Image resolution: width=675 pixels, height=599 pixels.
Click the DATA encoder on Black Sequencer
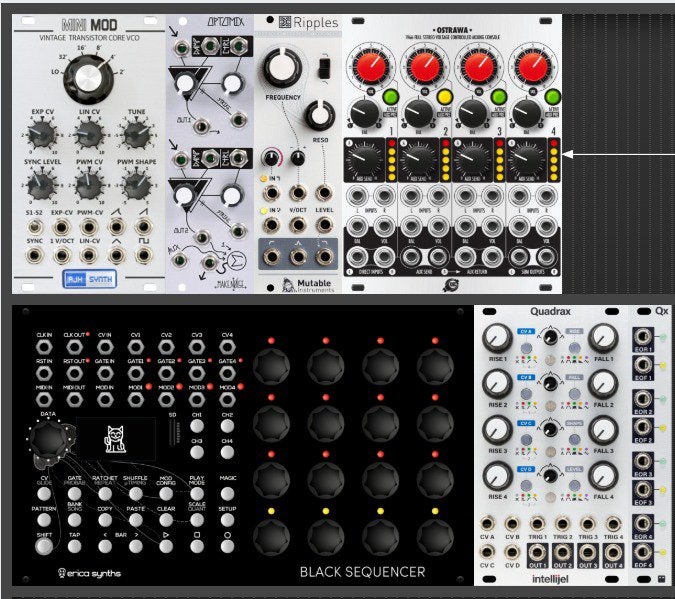point(48,439)
